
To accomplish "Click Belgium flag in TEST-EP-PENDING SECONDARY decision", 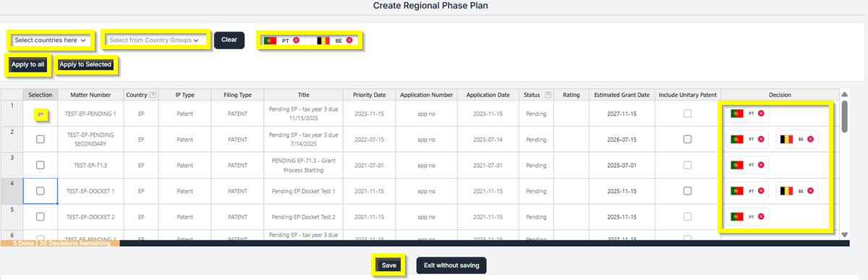I will pyautogui.click(x=786, y=139).
